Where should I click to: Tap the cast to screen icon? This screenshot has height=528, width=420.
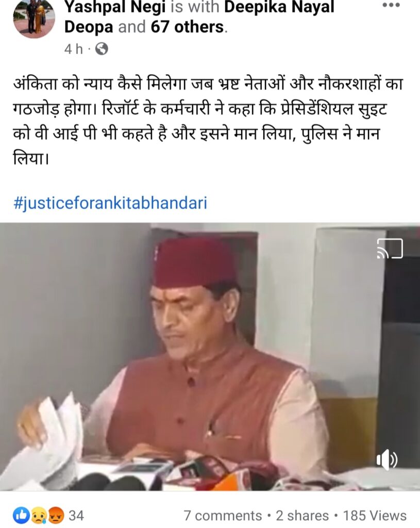point(390,249)
